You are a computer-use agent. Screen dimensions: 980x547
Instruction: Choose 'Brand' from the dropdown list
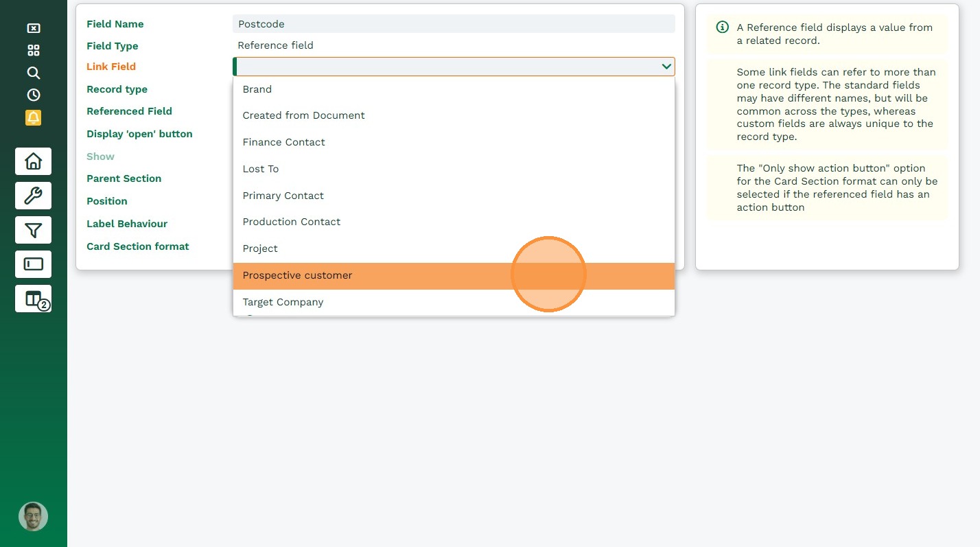point(257,89)
